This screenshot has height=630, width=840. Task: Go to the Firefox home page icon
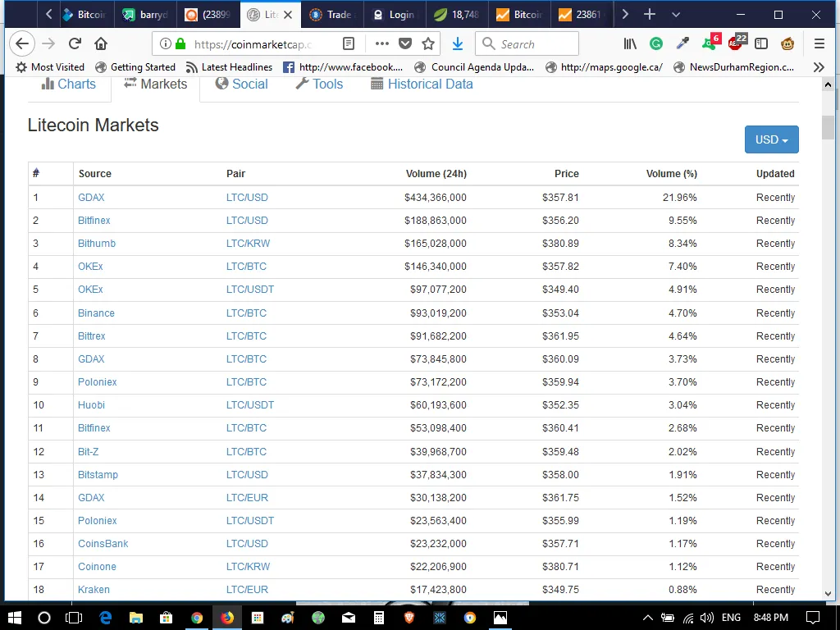101,43
